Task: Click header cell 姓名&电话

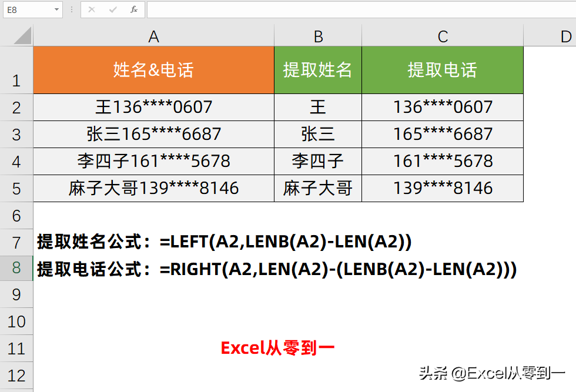Action: (x=153, y=70)
